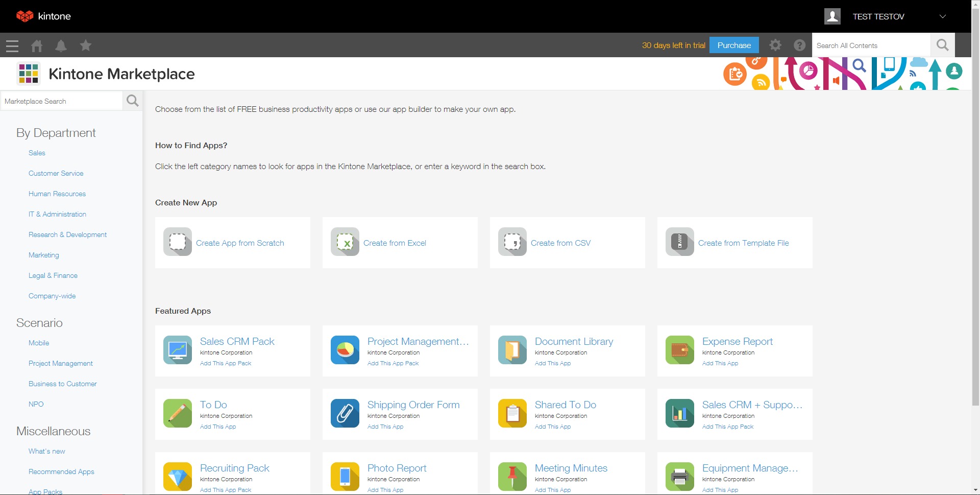Open the settings gear icon
This screenshot has height=495, width=980.
pyautogui.click(x=775, y=45)
